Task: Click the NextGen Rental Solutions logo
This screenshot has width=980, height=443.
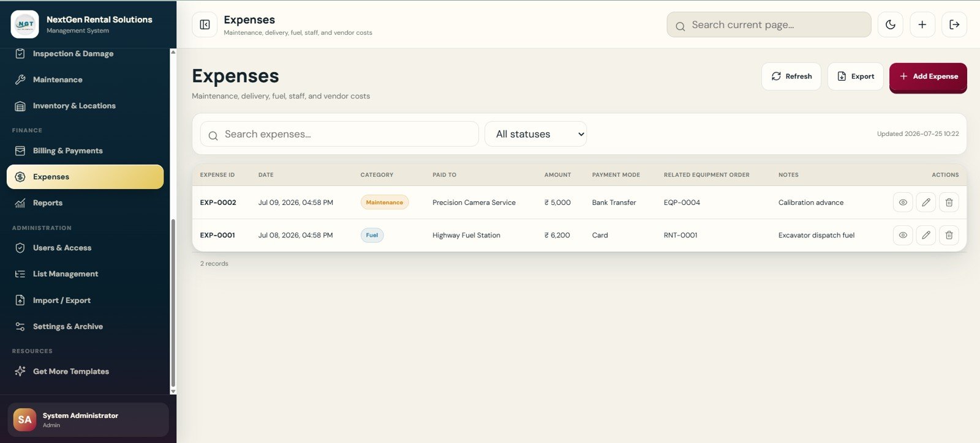Action: point(25,24)
